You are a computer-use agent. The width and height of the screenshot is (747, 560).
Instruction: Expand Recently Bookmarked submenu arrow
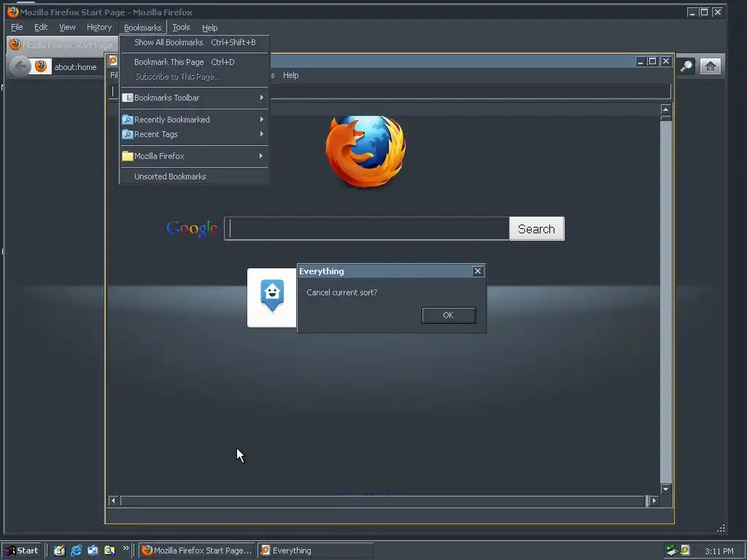pos(262,120)
